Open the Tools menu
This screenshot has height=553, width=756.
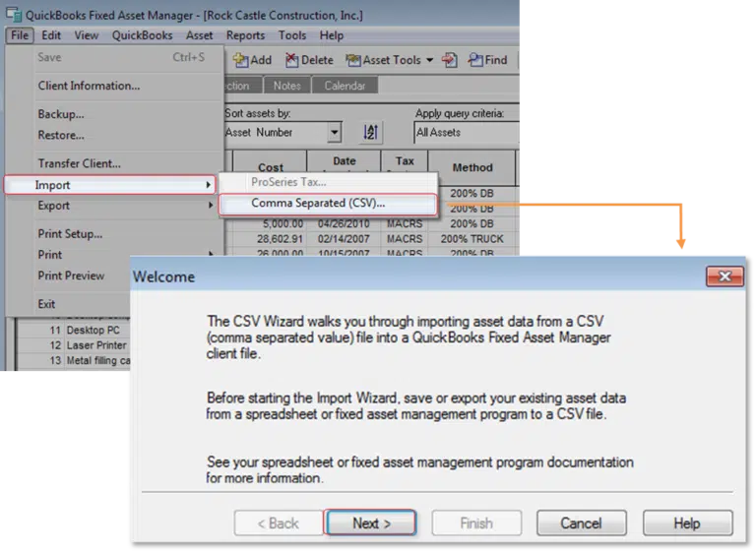[292, 35]
